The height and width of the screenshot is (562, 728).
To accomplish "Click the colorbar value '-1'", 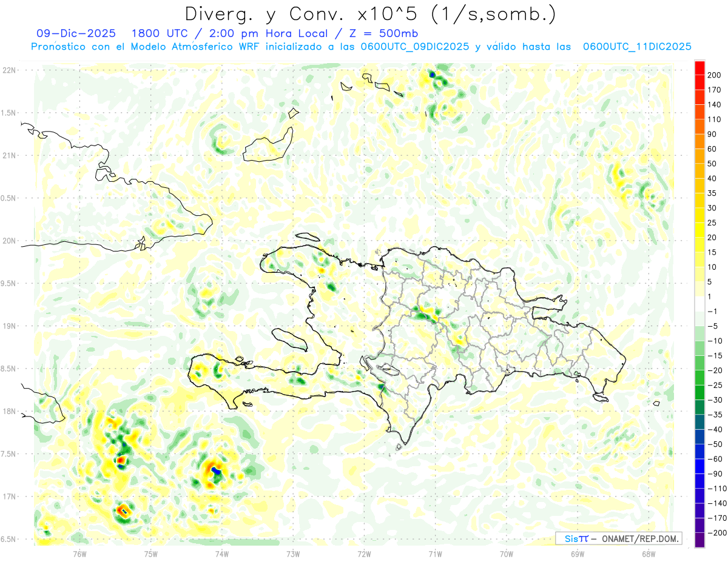I will pyautogui.click(x=713, y=312).
